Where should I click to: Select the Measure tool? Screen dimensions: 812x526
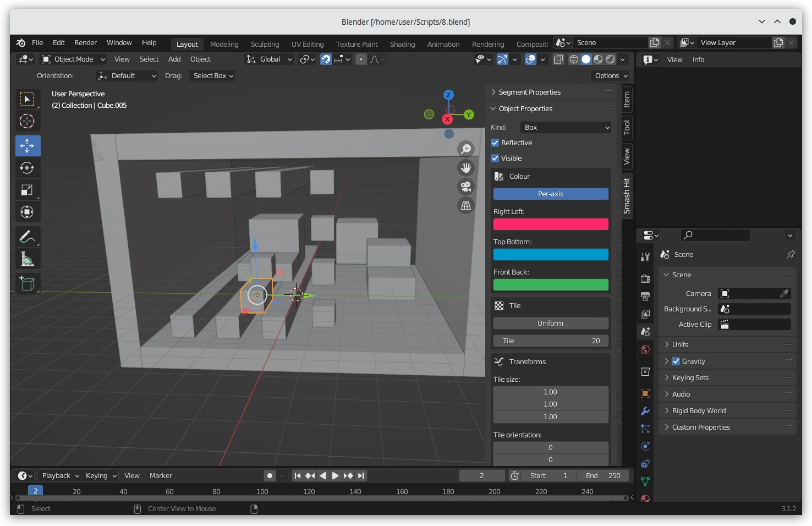(27, 259)
